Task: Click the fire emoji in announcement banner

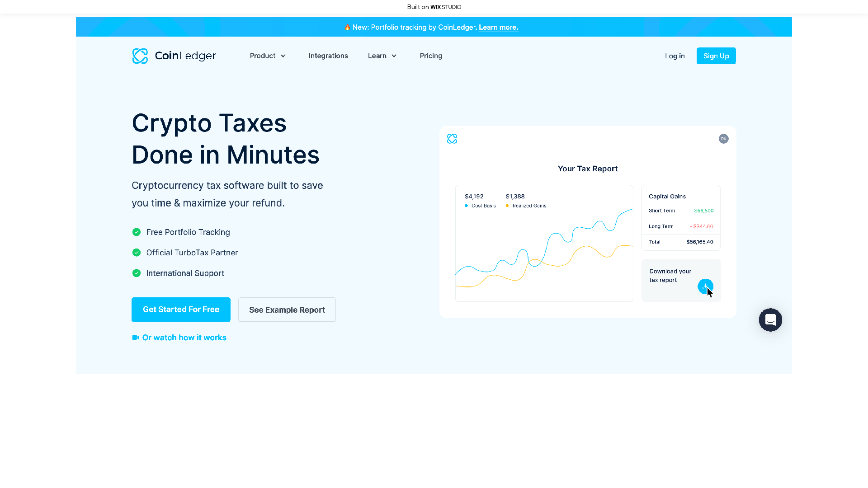Action: click(347, 28)
